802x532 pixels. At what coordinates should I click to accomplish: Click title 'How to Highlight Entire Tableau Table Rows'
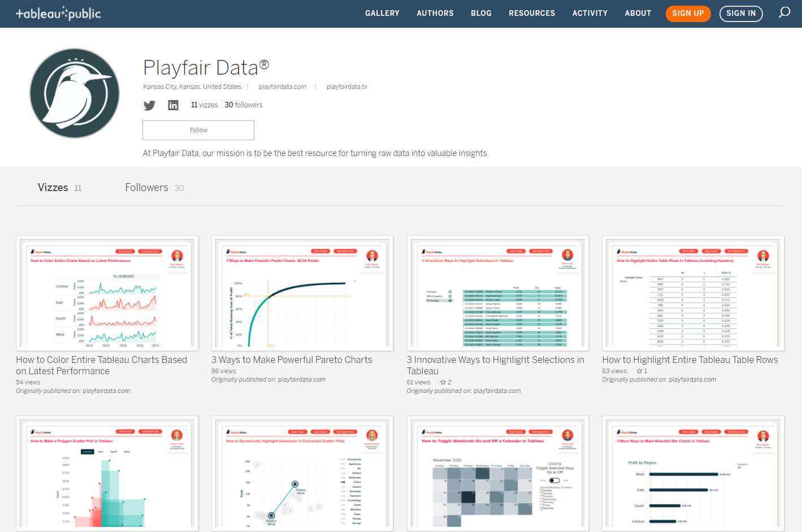690,360
